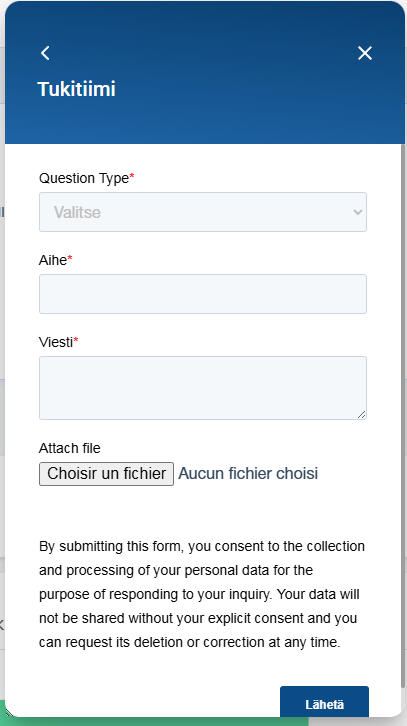Close the Tukitiimi support panel

365,53
